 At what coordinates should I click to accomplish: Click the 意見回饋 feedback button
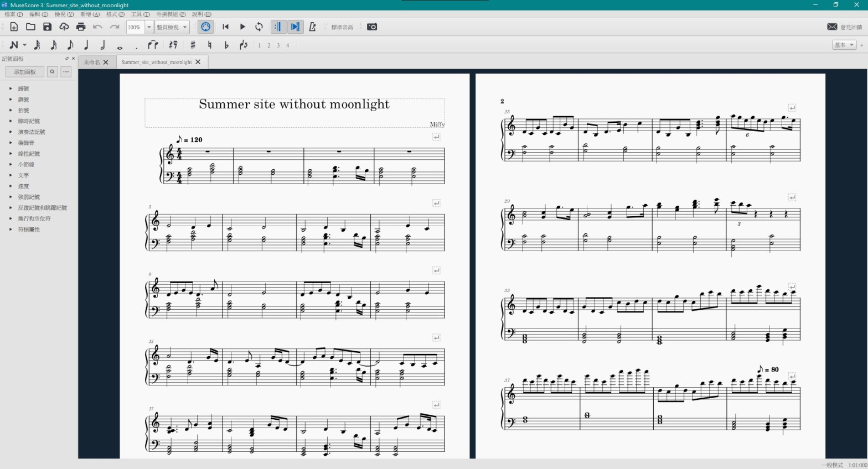(x=844, y=27)
